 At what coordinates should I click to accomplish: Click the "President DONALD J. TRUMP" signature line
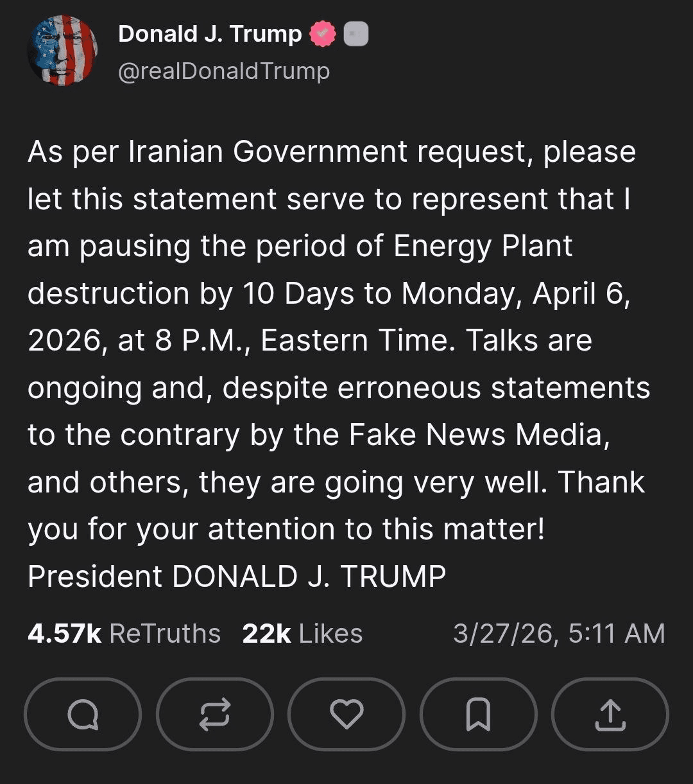[237, 576]
